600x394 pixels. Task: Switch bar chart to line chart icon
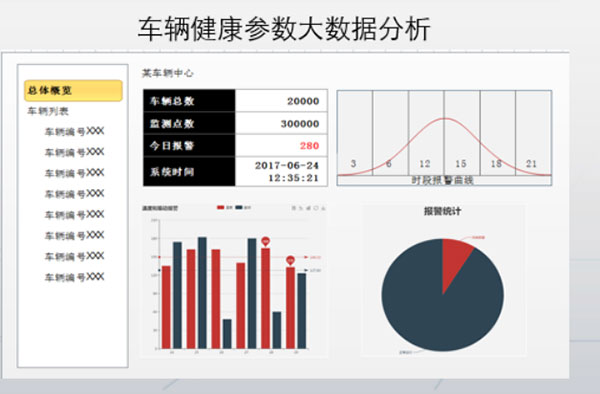click(301, 208)
